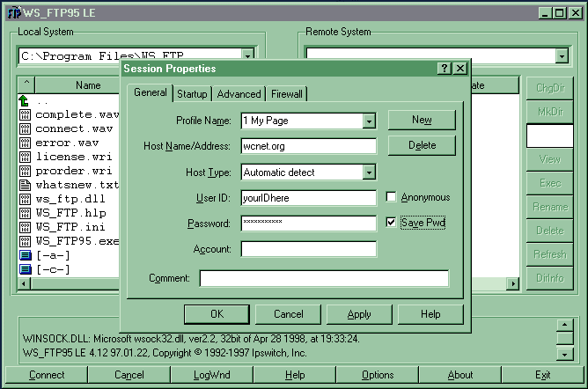This screenshot has height=389, width=588.
Task: Click the Help button in Session Properties
Action: click(430, 314)
